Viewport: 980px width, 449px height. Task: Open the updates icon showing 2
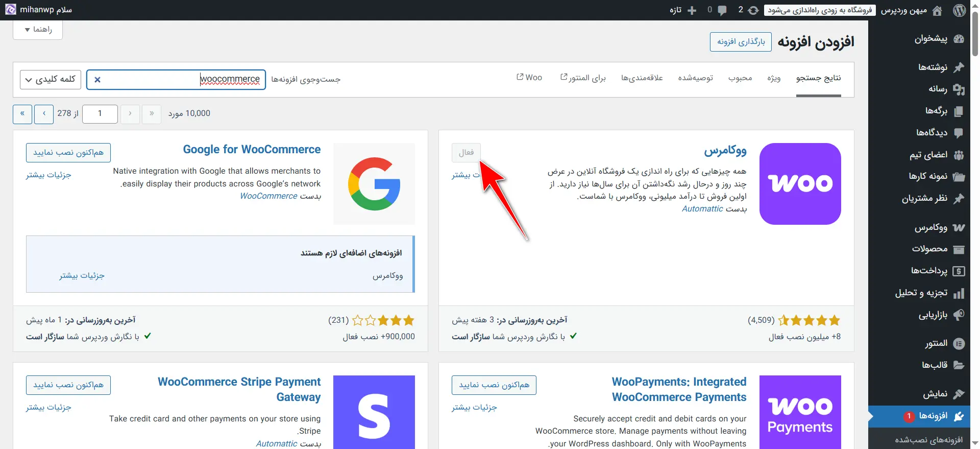pyautogui.click(x=753, y=10)
